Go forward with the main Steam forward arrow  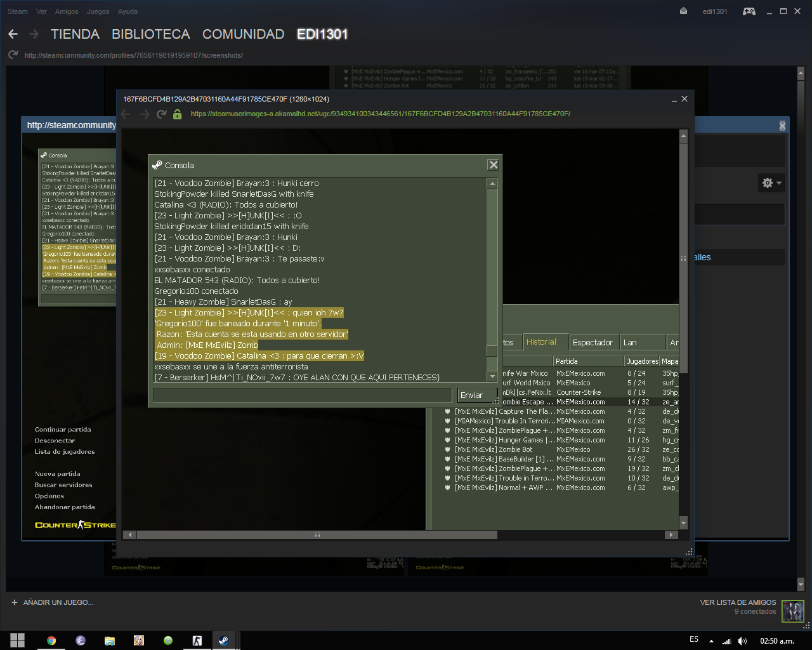34,34
